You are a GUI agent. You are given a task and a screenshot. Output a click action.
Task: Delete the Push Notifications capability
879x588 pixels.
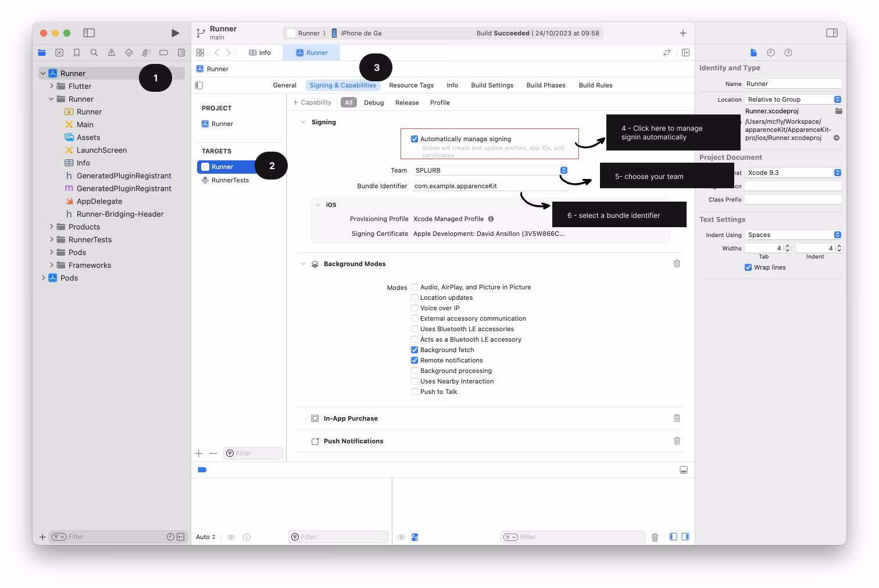pyautogui.click(x=677, y=440)
